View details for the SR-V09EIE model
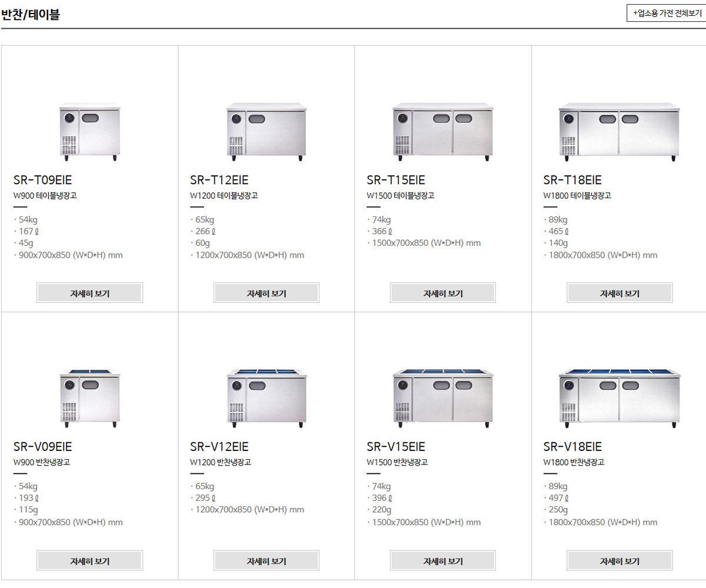The image size is (706, 588). coord(90,561)
